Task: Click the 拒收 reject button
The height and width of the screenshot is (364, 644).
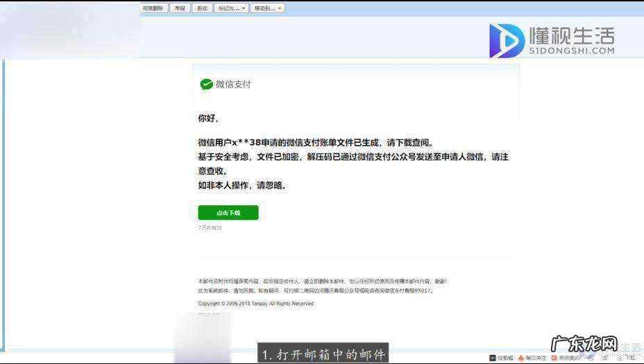Action: pos(202,8)
